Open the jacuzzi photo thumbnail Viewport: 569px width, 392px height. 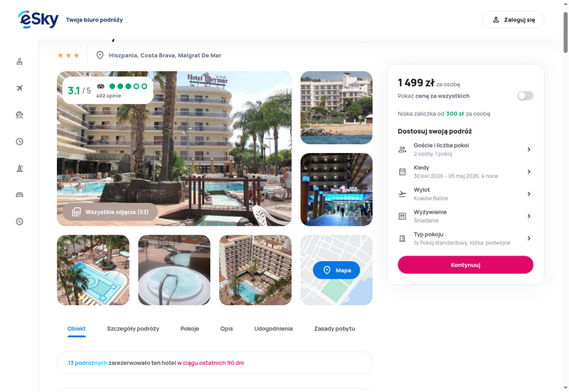pyautogui.click(x=174, y=270)
